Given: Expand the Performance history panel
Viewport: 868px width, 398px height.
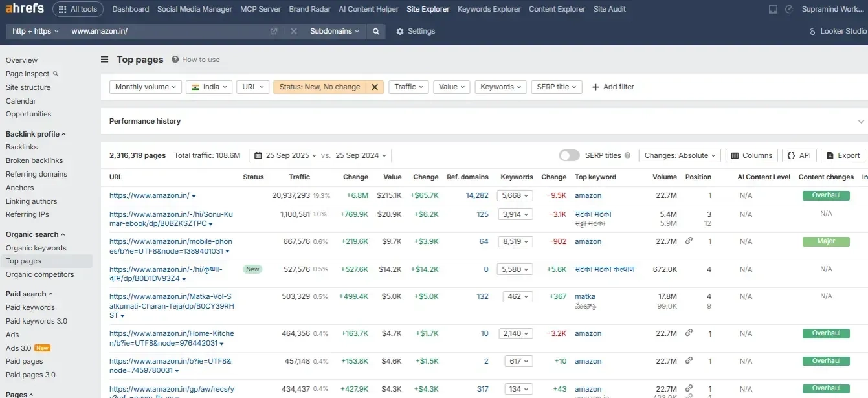Looking at the screenshot, I should (x=861, y=122).
